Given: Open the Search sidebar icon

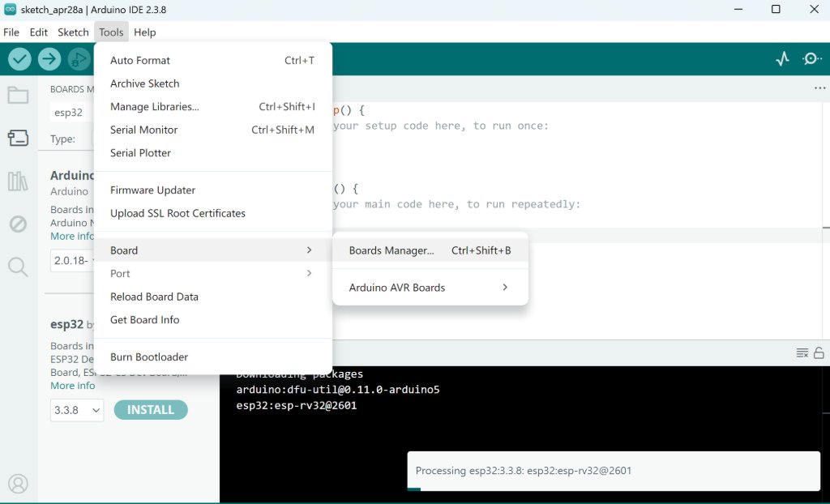Looking at the screenshot, I should coord(18,267).
